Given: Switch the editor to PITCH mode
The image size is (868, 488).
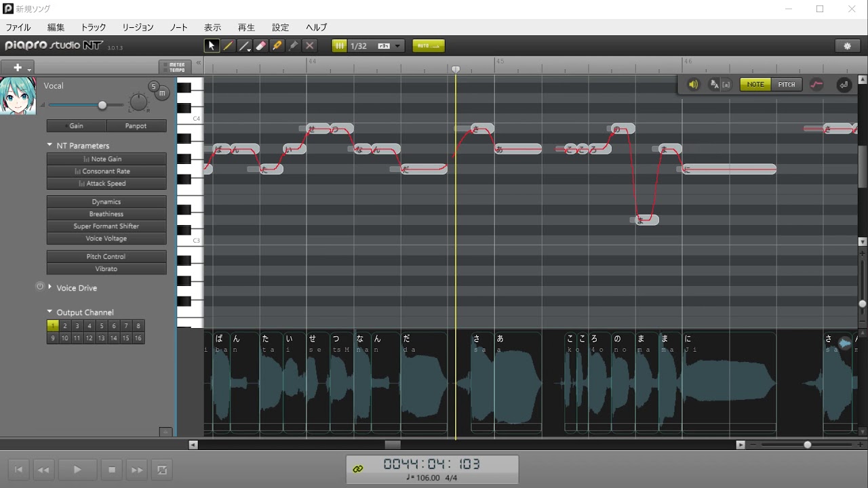Looking at the screenshot, I should (787, 85).
